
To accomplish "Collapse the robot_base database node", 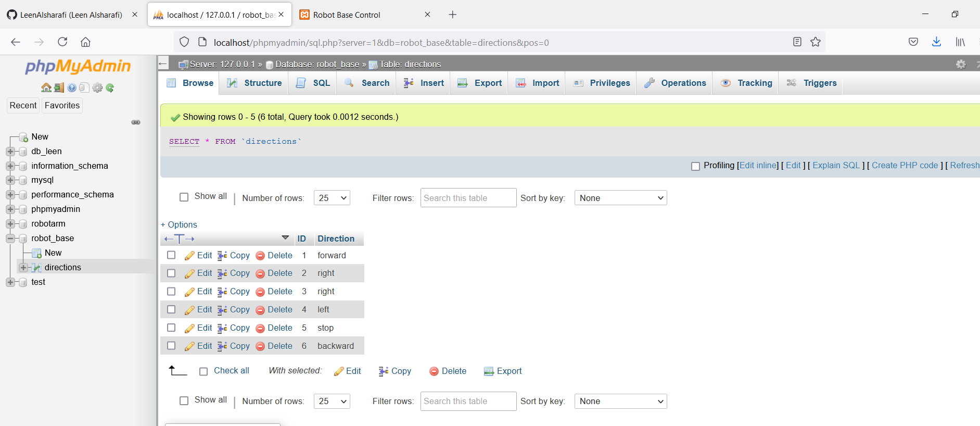I will click(10, 239).
